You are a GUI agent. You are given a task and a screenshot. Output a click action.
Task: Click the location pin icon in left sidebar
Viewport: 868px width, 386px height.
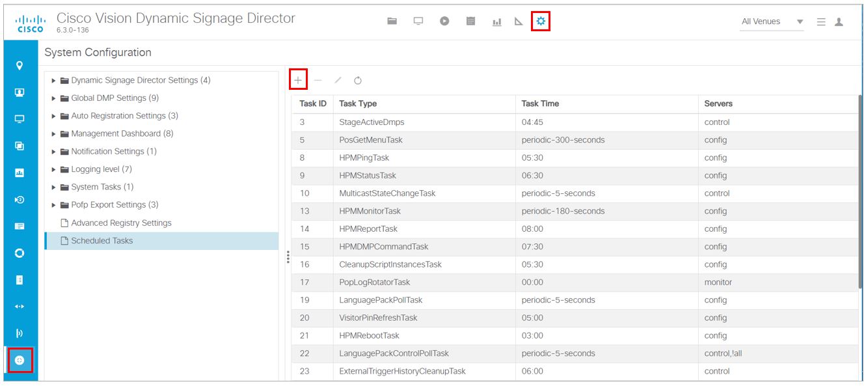(20, 66)
